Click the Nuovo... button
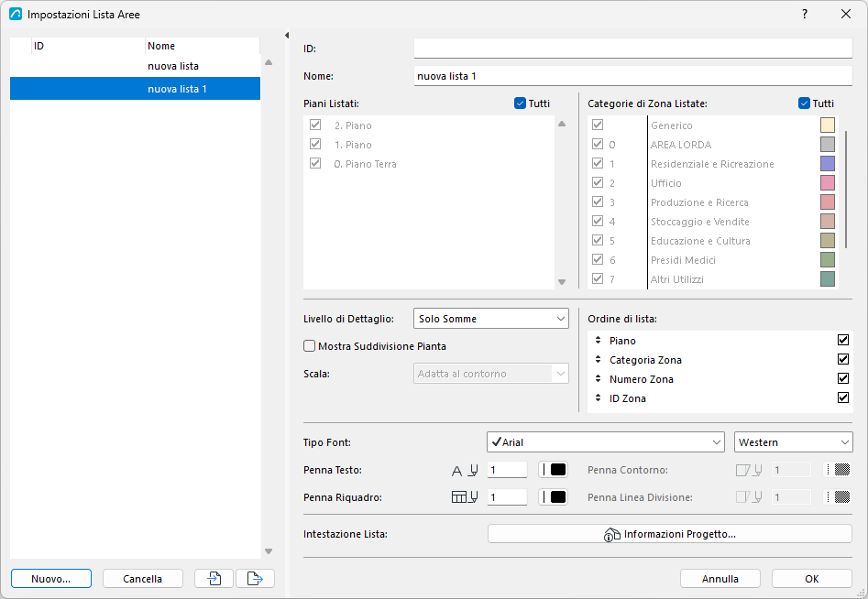 (x=51, y=579)
